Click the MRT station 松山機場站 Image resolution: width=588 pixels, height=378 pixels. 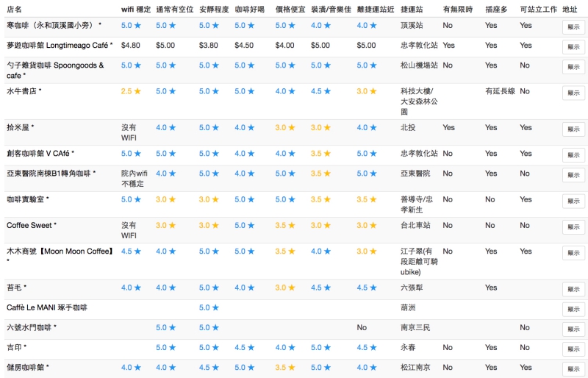coord(419,65)
